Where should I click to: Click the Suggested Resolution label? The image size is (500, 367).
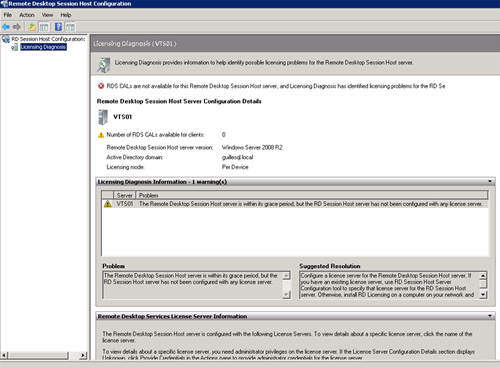(x=330, y=266)
